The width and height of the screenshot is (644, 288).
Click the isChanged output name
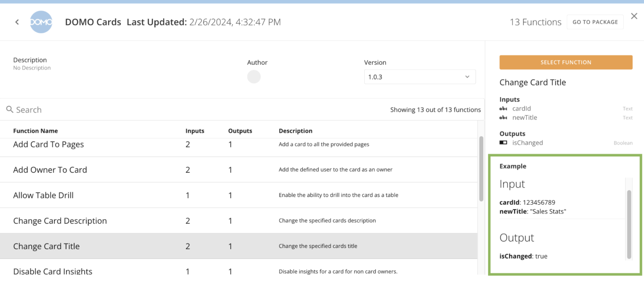(528, 143)
